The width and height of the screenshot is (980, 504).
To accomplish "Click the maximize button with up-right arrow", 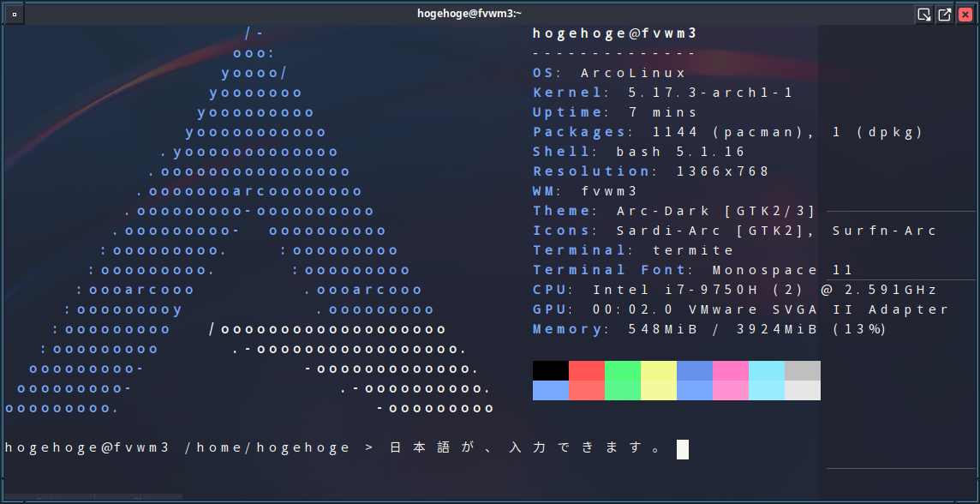I will click(x=944, y=15).
